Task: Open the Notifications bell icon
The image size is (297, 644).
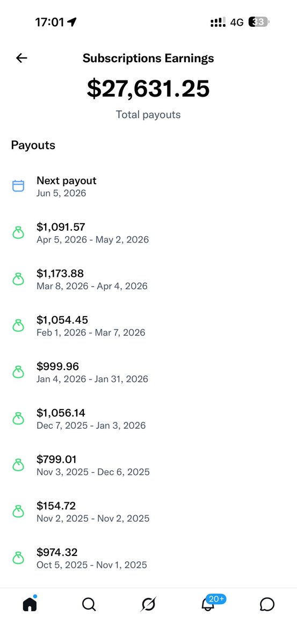Action: pos(207,605)
